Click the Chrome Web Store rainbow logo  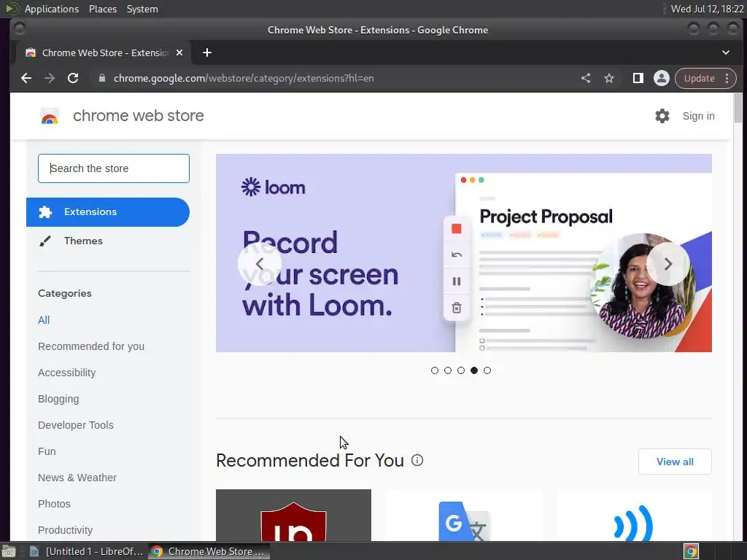[x=50, y=116]
